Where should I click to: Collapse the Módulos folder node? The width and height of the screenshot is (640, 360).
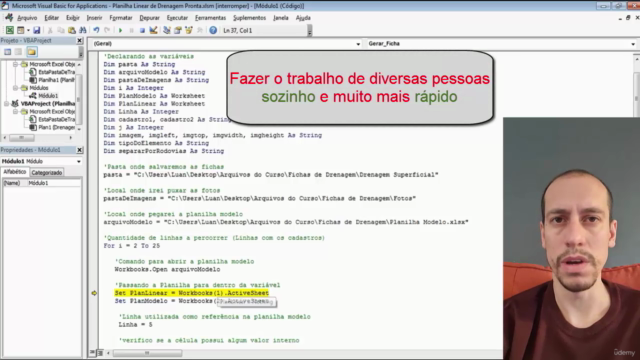pos(16,88)
